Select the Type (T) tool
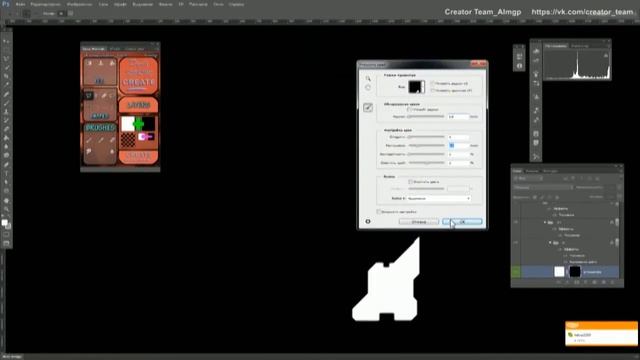 click(6, 173)
